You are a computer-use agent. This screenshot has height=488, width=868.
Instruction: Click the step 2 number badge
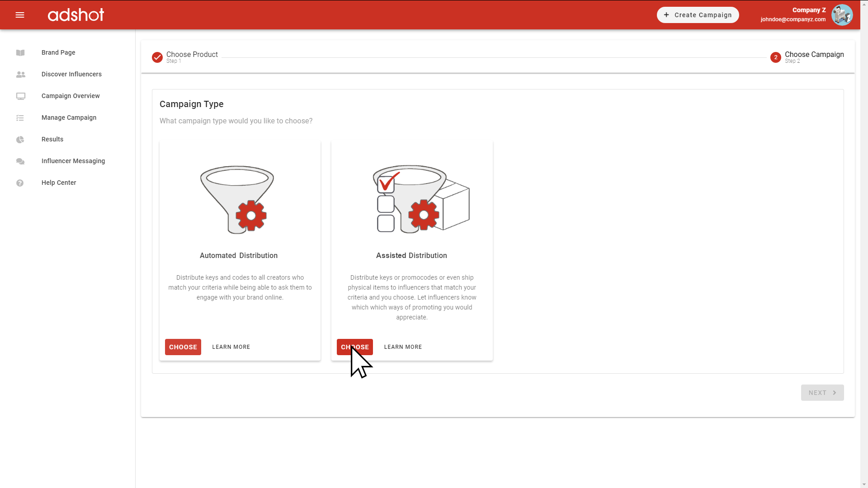pos(776,57)
